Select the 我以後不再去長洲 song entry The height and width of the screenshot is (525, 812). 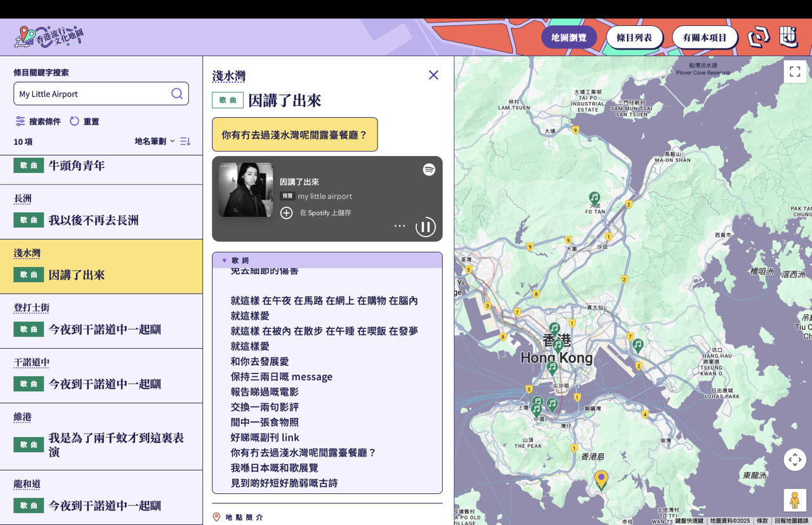point(93,220)
